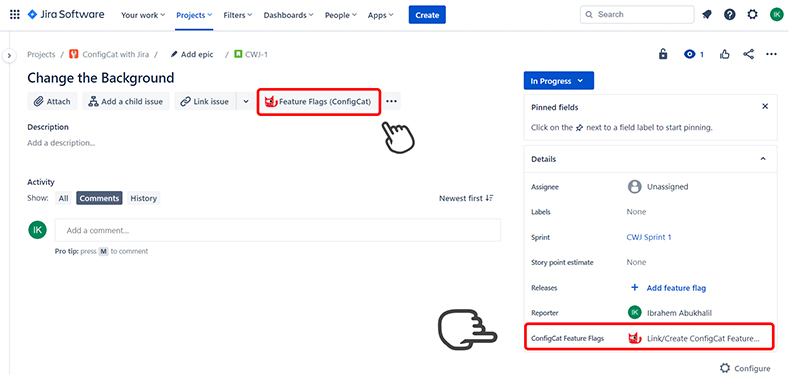Open the Dashboards menu
Screen dimensions: 800x375
click(x=288, y=15)
